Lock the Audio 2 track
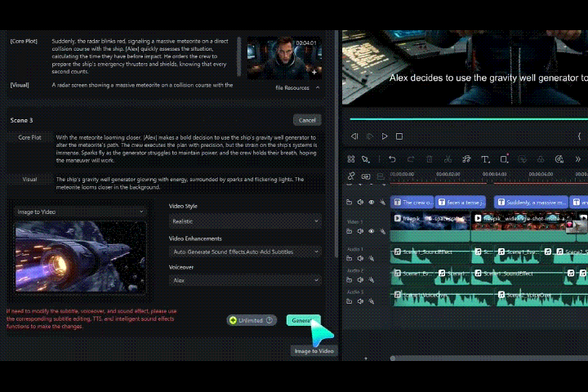This screenshot has height=392, width=588. (350, 280)
